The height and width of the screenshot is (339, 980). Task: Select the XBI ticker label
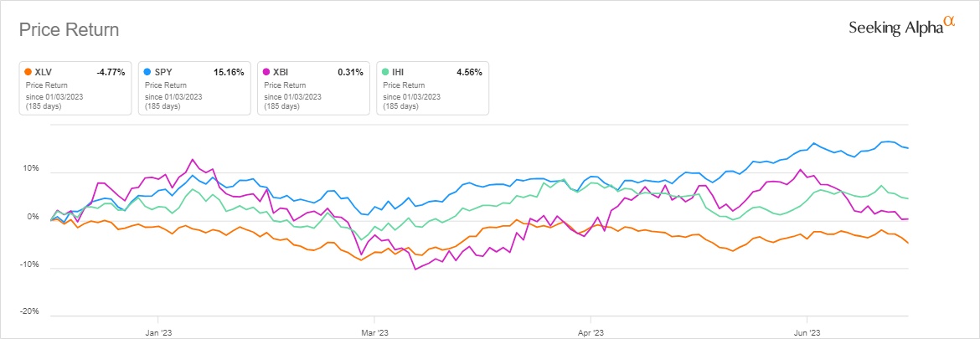click(281, 73)
